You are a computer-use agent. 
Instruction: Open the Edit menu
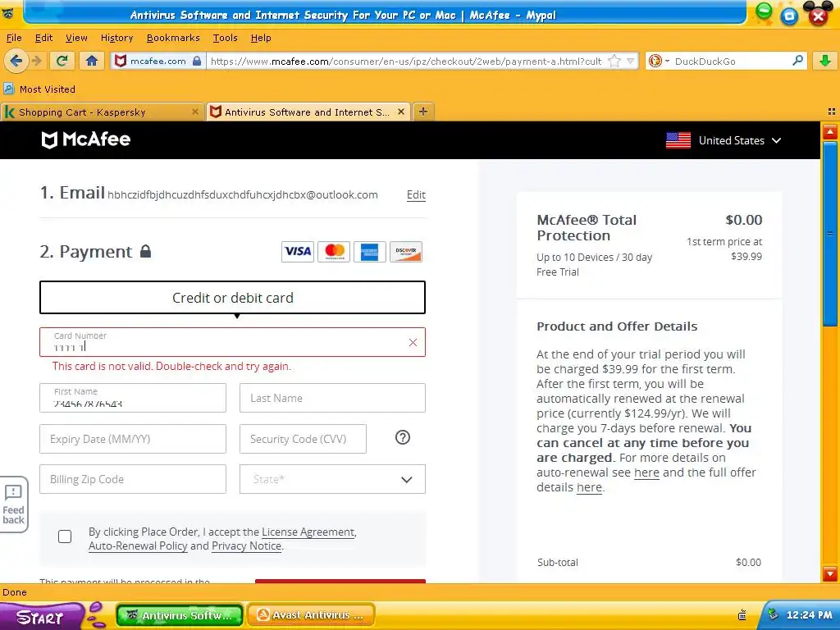tap(44, 38)
